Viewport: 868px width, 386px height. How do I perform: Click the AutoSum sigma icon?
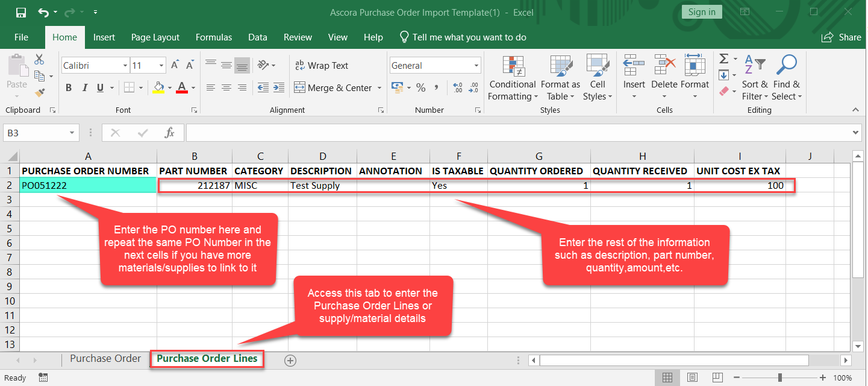point(724,59)
